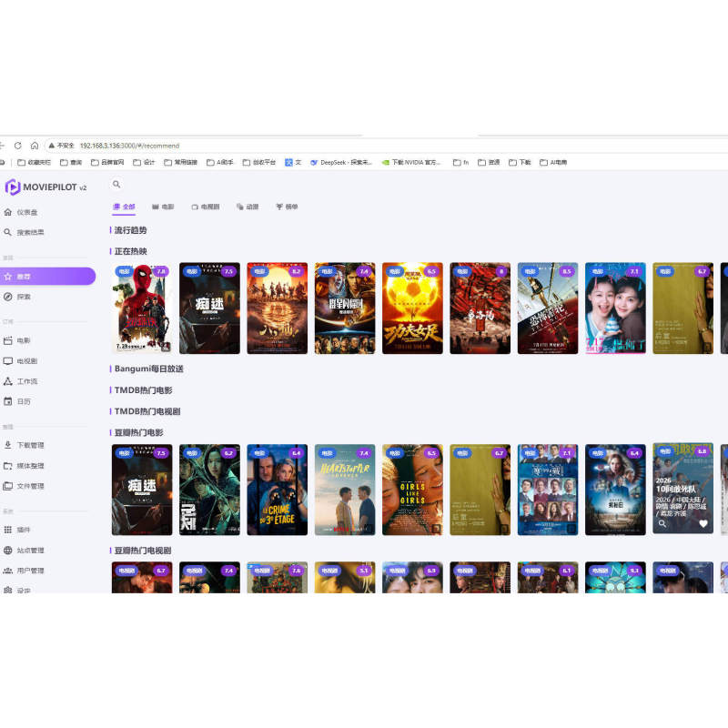Open the translate 文 bookmark

point(293,163)
